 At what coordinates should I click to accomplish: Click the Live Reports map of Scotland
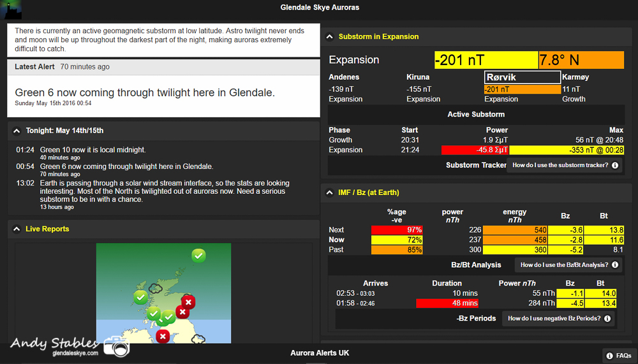click(163, 293)
